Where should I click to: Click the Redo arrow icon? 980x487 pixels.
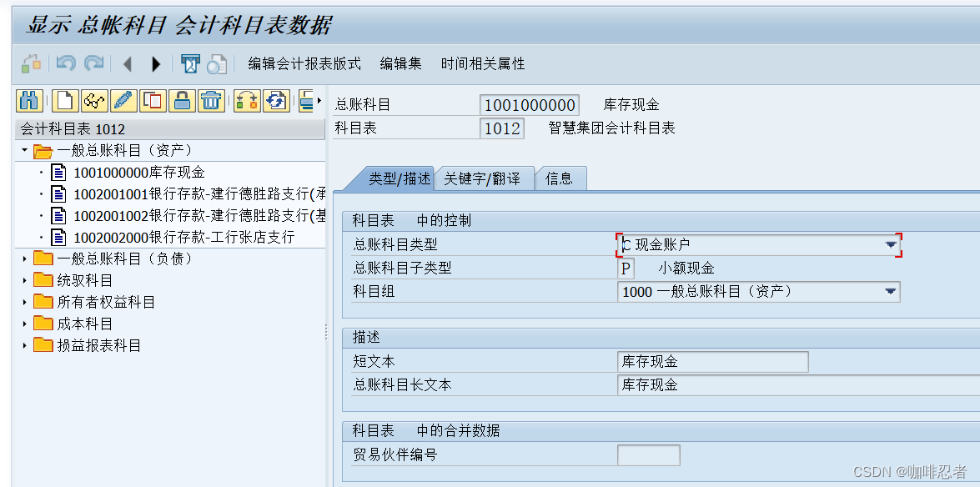[x=94, y=63]
